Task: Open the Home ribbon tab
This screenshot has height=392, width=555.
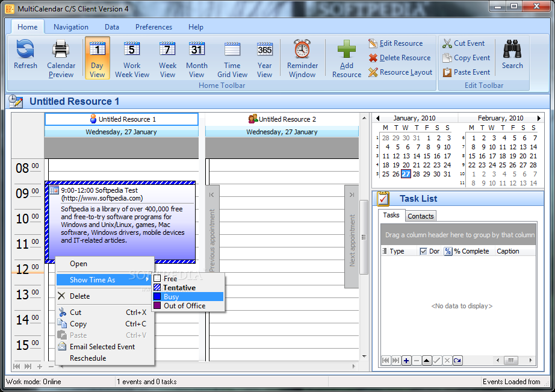Action: pos(27,27)
